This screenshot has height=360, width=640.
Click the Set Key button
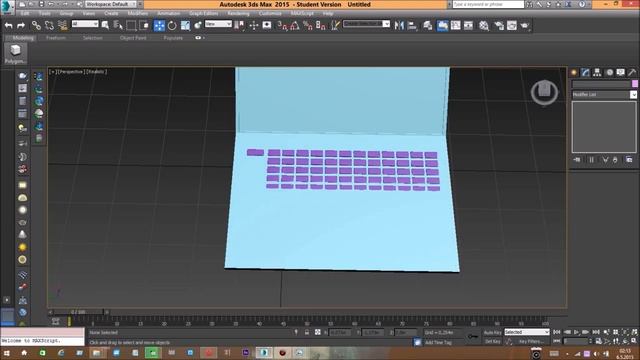click(493, 341)
